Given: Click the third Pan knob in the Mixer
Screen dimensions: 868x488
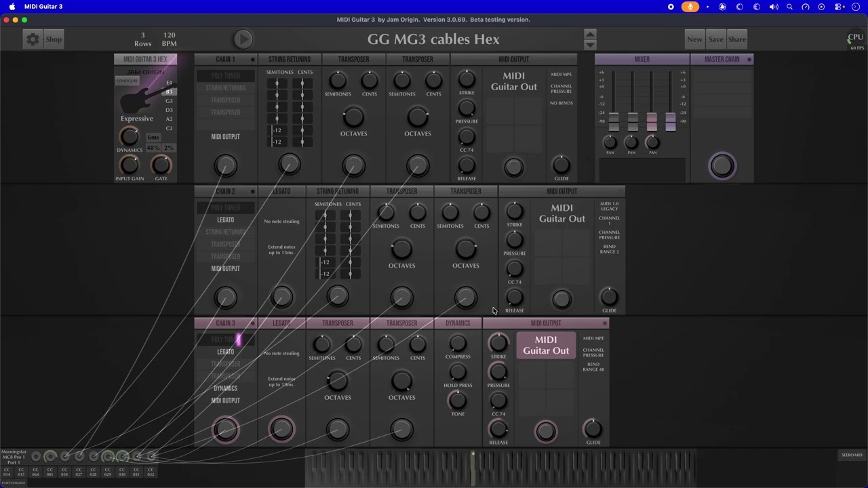Looking at the screenshot, I should 652,142.
